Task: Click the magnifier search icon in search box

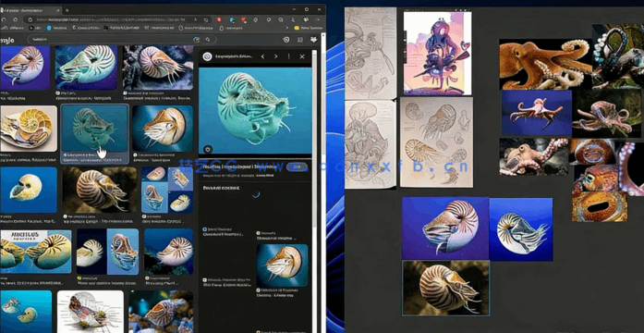Action: [x=208, y=40]
